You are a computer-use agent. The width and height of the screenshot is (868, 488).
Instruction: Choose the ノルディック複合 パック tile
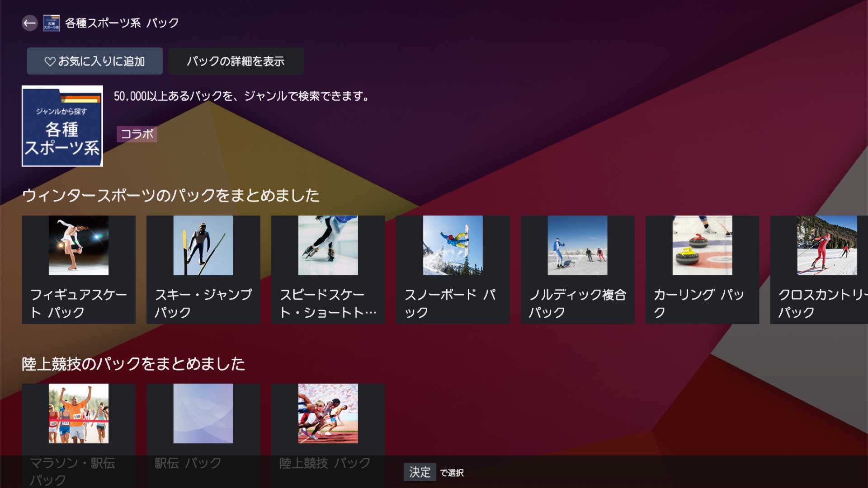click(x=578, y=269)
